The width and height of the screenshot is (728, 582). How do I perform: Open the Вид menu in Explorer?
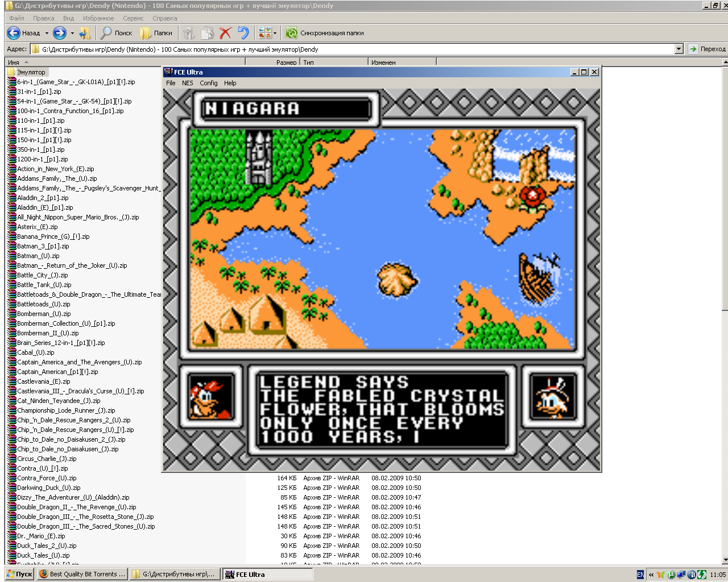(x=69, y=18)
